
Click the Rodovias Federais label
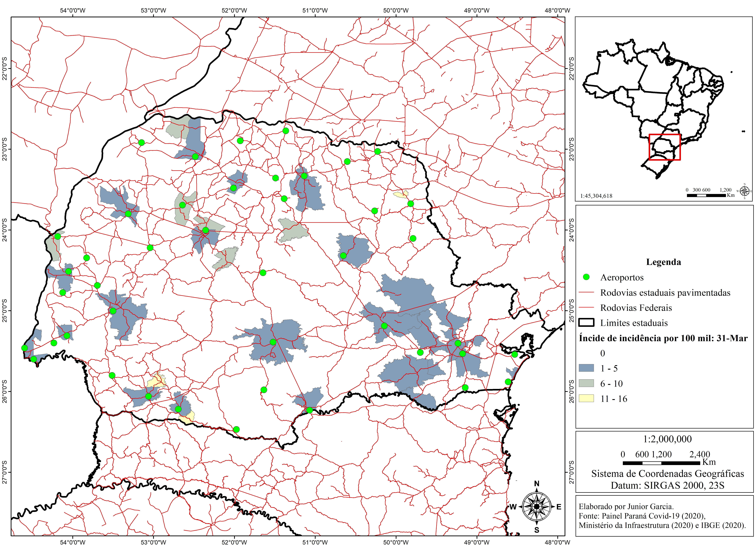(636, 308)
